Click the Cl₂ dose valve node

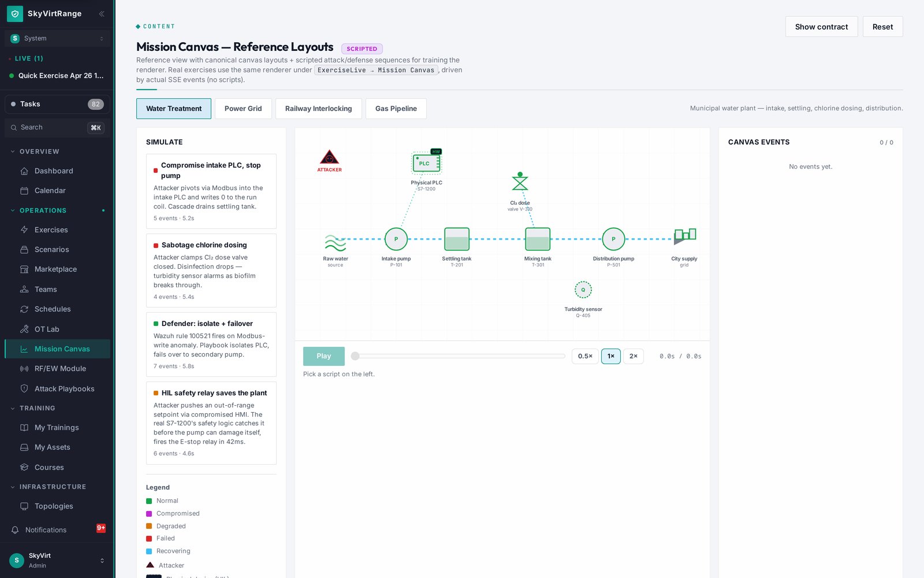pyautogui.click(x=520, y=182)
